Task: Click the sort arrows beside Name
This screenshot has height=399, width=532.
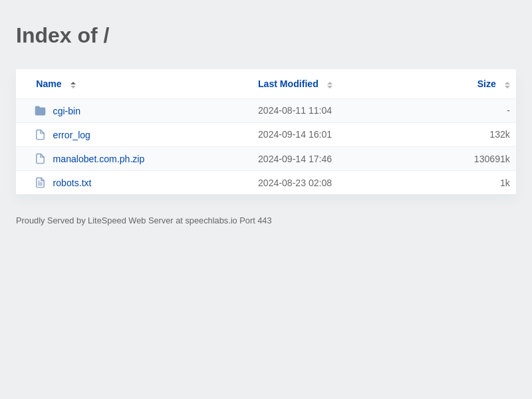Action: click(73, 84)
